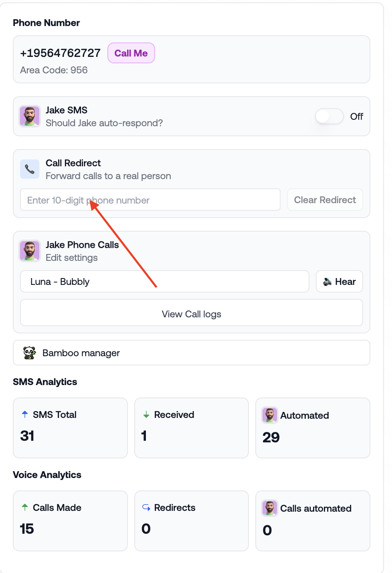The height and width of the screenshot is (573, 392).
Task: Click the Clear Redirect button
Action: (x=325, y=200)
